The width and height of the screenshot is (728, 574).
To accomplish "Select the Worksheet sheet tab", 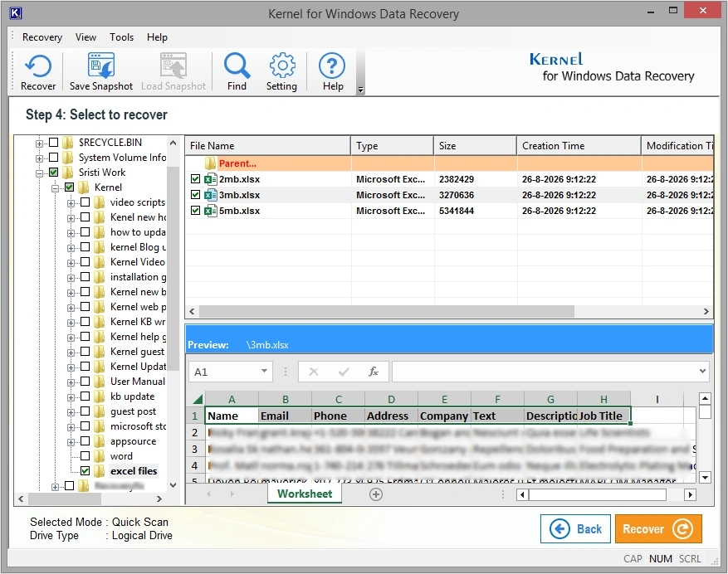I will coord(305,494).
